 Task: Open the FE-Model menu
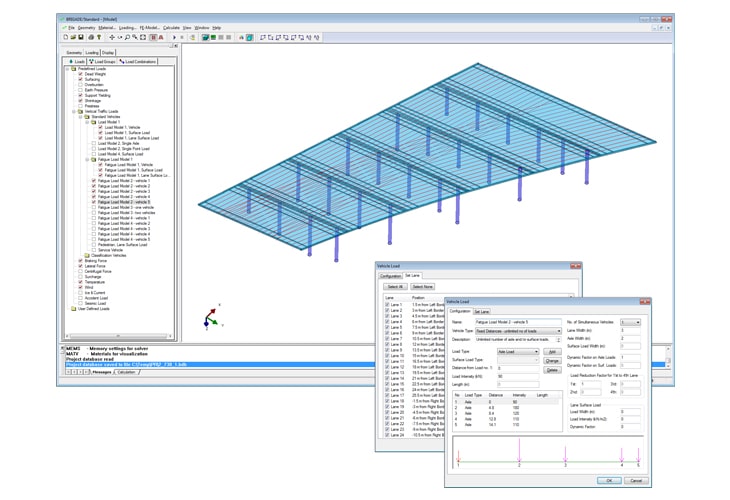(149, 28)
